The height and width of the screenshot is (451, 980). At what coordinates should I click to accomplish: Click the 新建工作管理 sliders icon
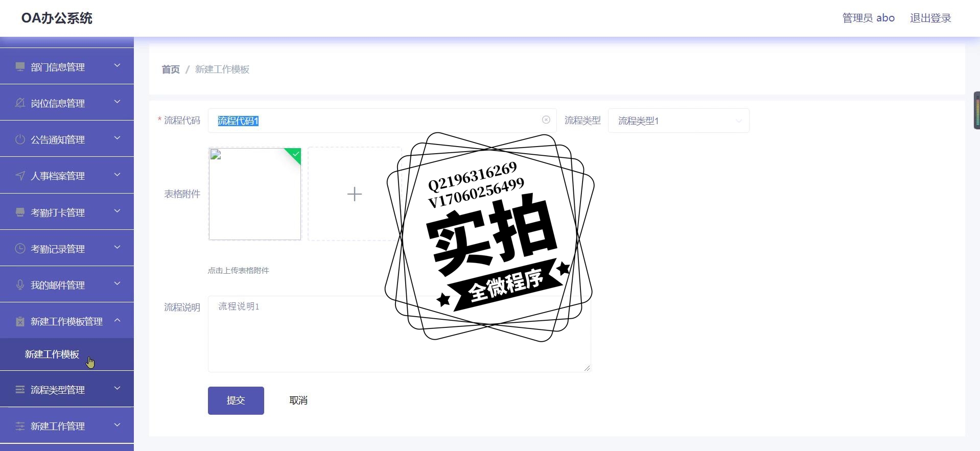20,426
